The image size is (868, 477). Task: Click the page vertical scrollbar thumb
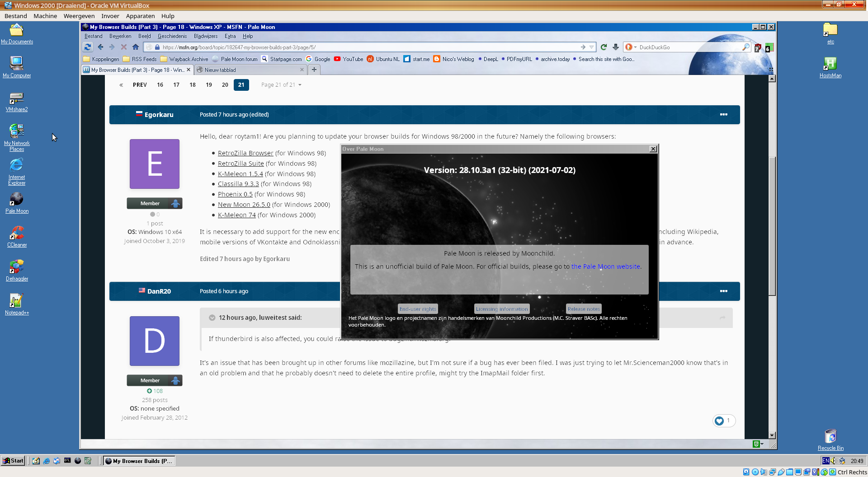point(772,226)
